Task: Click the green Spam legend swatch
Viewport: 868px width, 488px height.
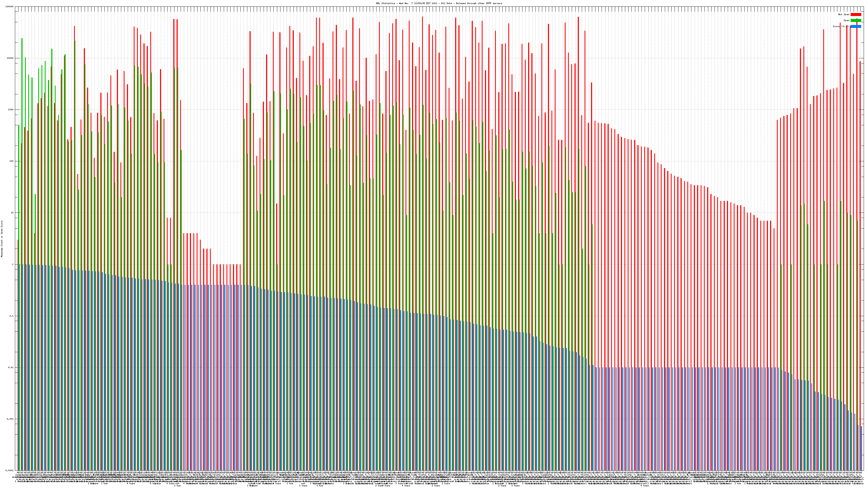Action: pos(856,21)
